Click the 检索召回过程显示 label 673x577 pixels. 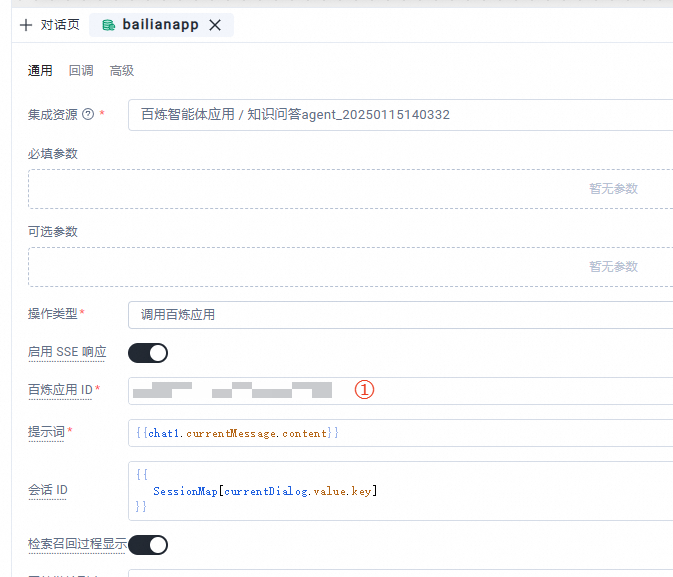click(x=78, y=544)
